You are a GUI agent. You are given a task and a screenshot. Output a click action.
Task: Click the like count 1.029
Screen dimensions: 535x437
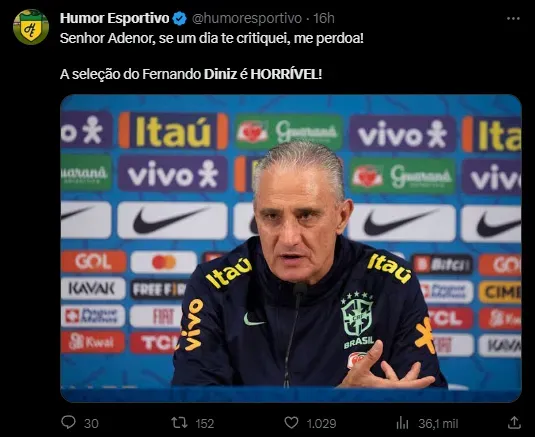[x=321, y=424]
